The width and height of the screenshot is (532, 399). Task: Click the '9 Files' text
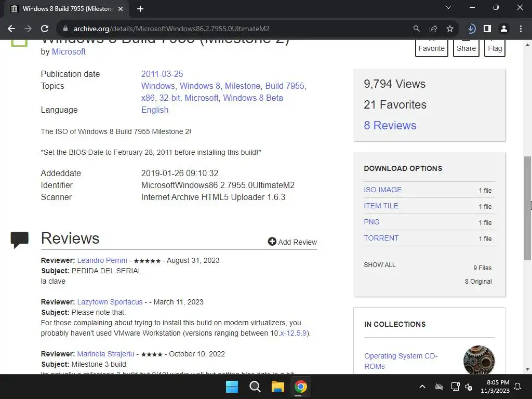pos(483,268)
